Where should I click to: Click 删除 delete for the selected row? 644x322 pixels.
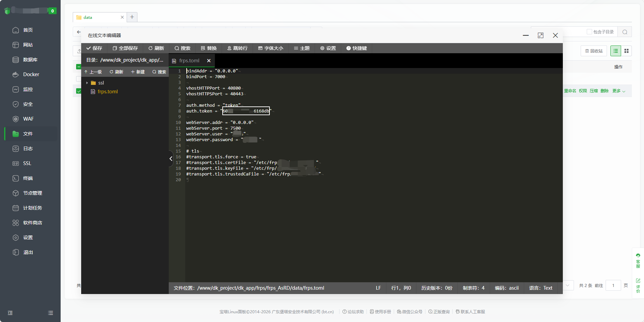pos(604,91)
